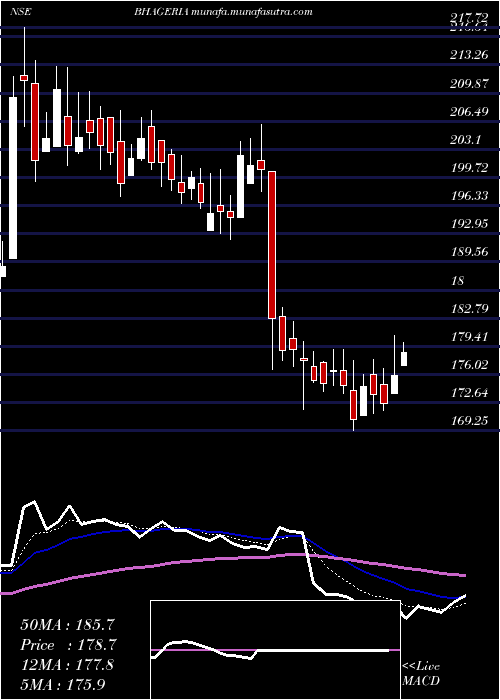Click the 196.33 price level label

click(469, 196)
